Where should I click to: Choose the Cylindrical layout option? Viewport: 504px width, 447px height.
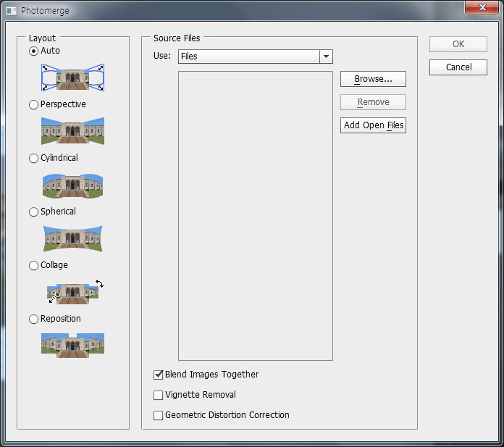tap(33, 158)
